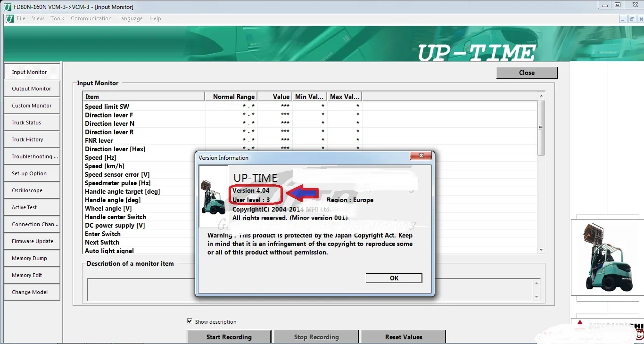Sort by the Item column header
The image size is (644, 344).
[144, 97]
